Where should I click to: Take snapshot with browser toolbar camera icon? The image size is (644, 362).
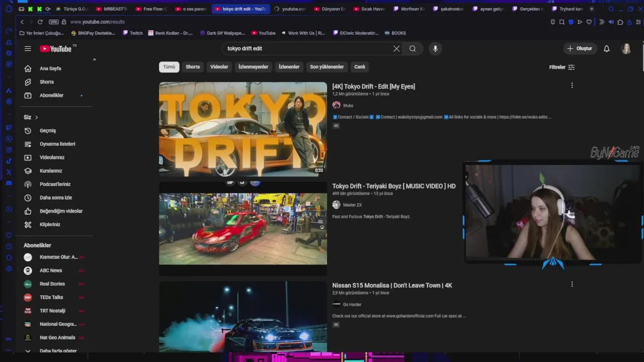tap(562, 22)
